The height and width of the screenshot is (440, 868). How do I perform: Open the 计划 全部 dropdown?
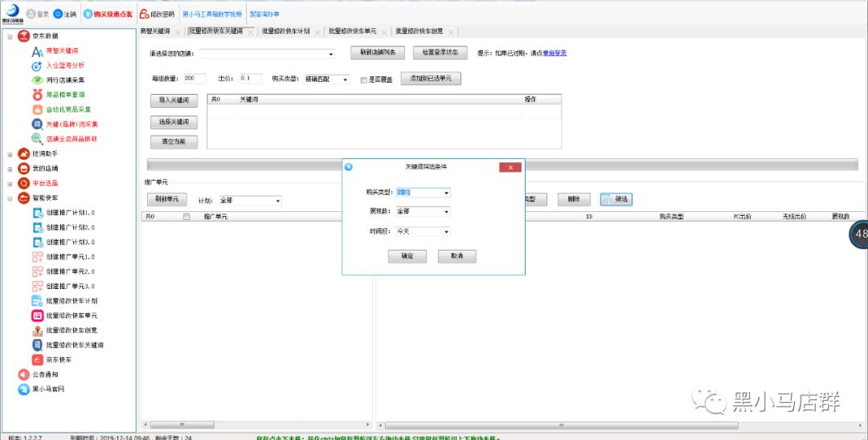click(x=250, y=201)
